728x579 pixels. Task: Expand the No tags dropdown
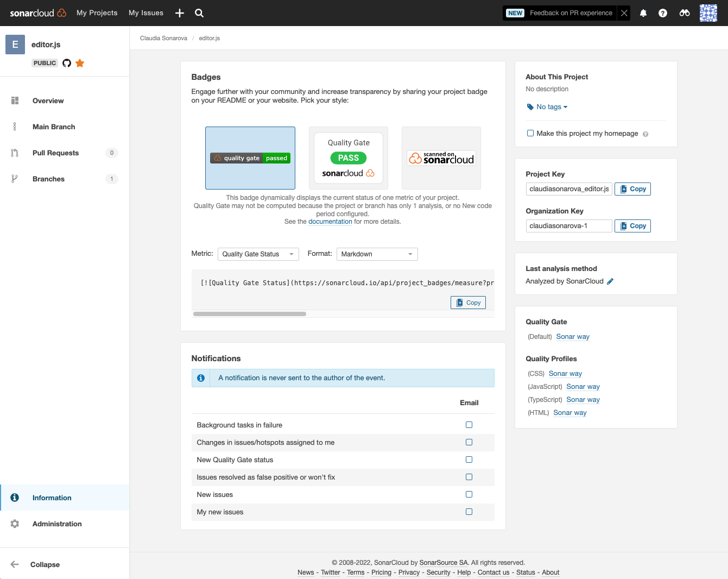pyautogui.click(x=552, y=107)
